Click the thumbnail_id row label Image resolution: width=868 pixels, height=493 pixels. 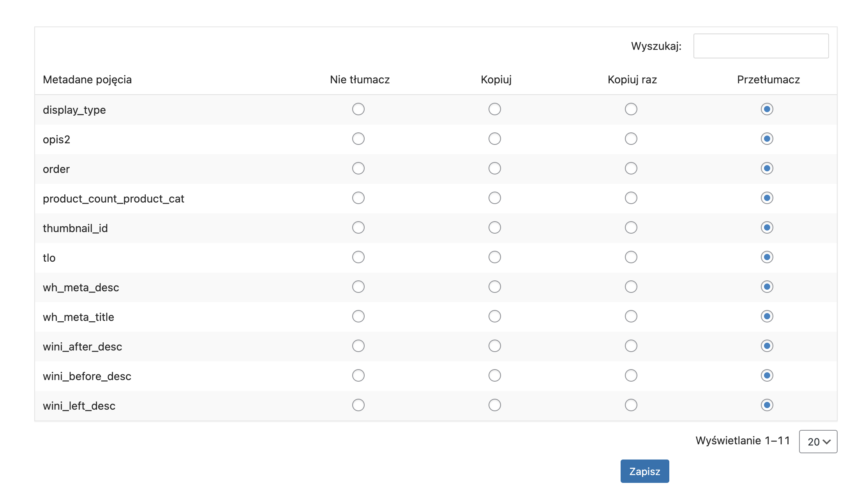point(75,228)
